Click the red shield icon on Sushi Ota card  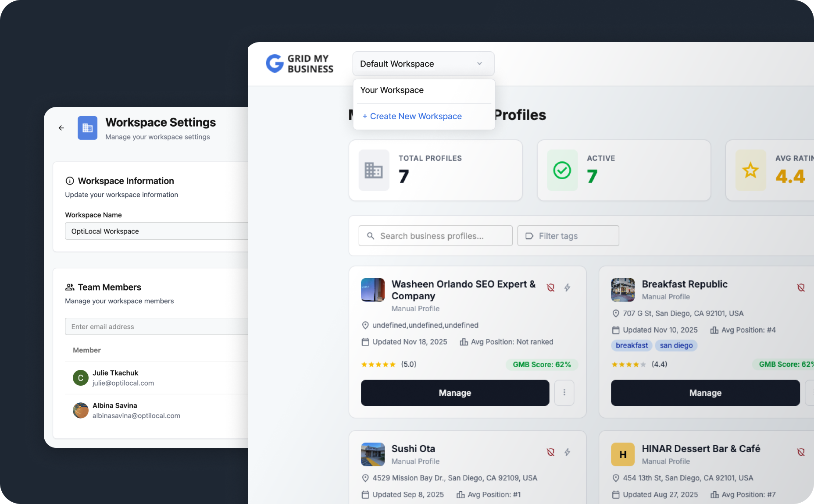click(x=551, y=452)
